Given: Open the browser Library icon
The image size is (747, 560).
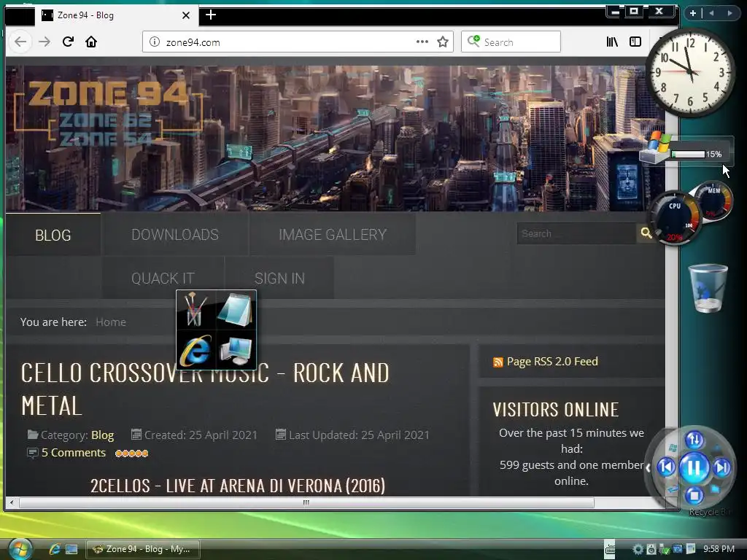Looking at the screenshot, I should (x=612, y=42).
